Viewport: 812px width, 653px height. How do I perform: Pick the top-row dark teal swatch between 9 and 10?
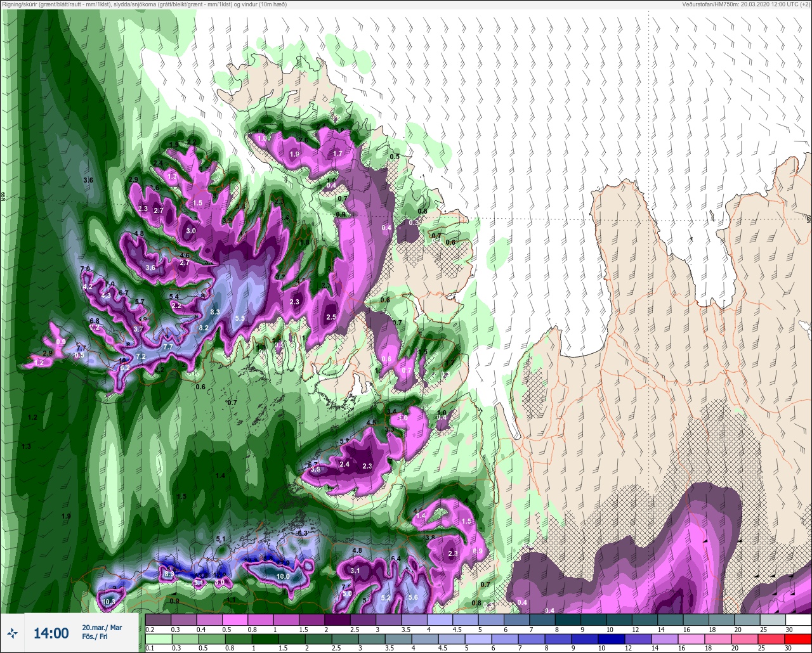(x=593, y=619)
